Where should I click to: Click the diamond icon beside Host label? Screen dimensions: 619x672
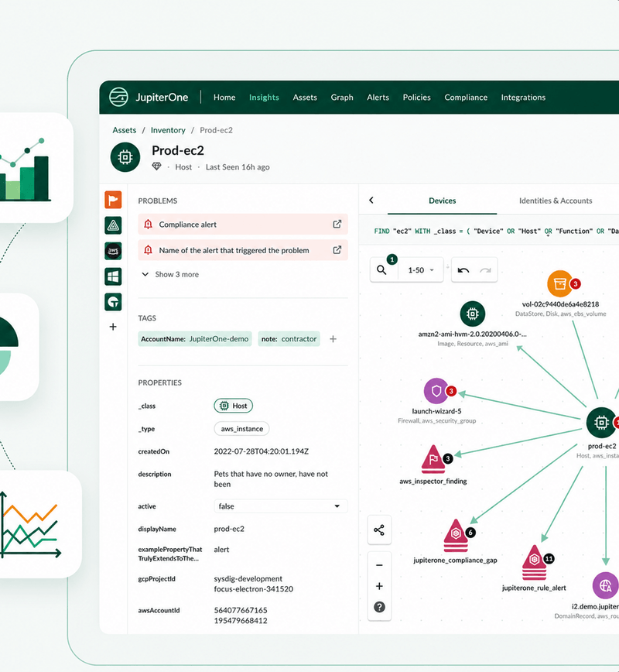(157, 166)
